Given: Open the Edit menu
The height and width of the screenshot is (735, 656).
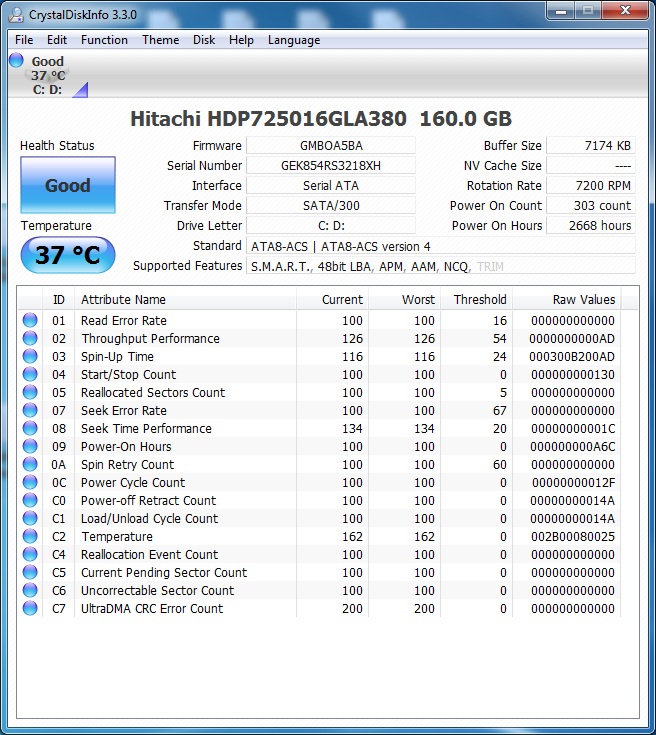Looking at the screenshot, I should coord(57,40).
